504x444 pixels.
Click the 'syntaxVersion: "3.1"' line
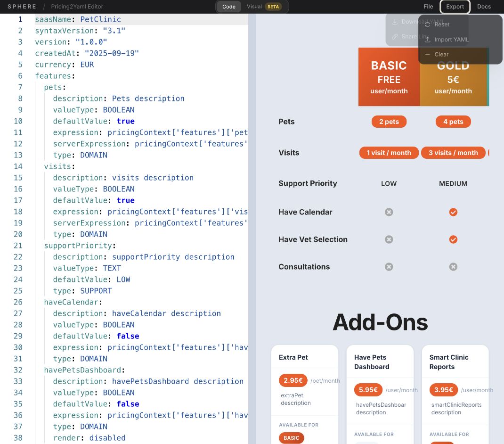click(80, 31)
